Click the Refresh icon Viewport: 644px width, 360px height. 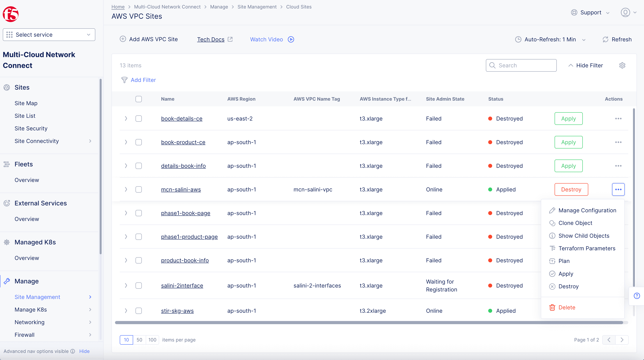[x=605, y=40]
